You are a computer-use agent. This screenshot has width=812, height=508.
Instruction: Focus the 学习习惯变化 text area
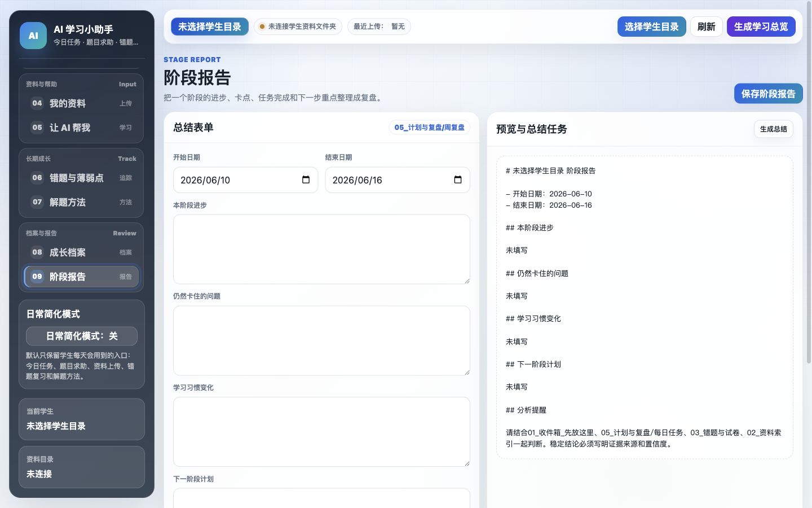[x=321, y=432]
